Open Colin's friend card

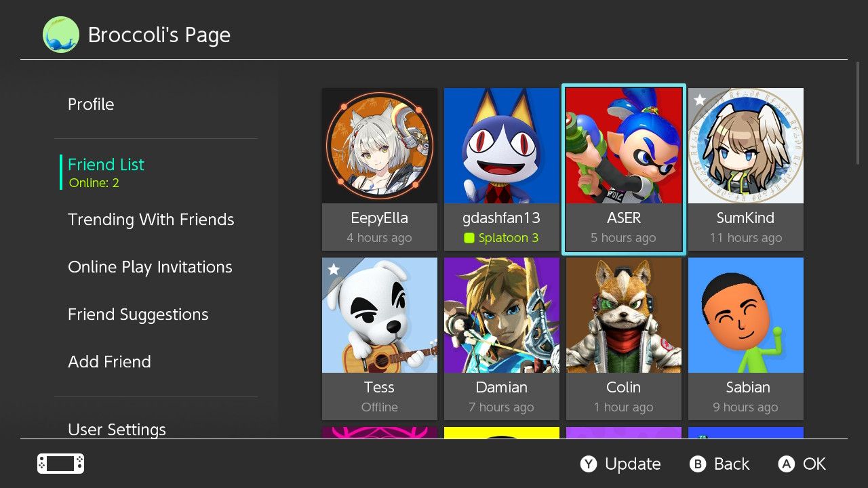pyautogui.click(x=624, y=339)
